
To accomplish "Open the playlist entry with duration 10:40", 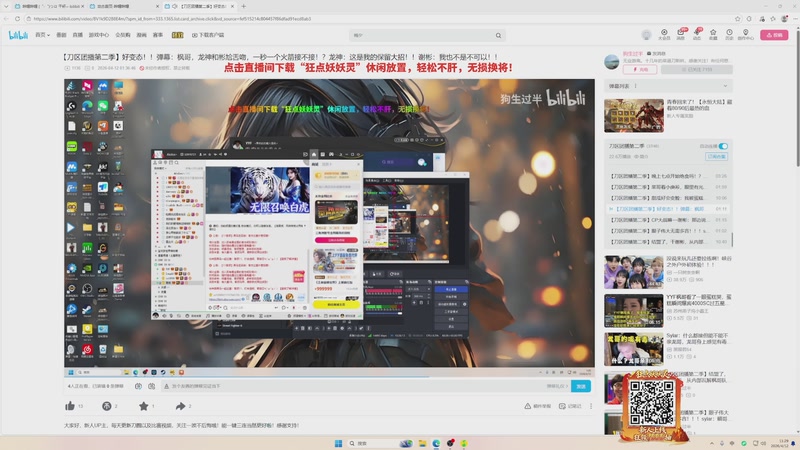I will click(x=668, y=242).
